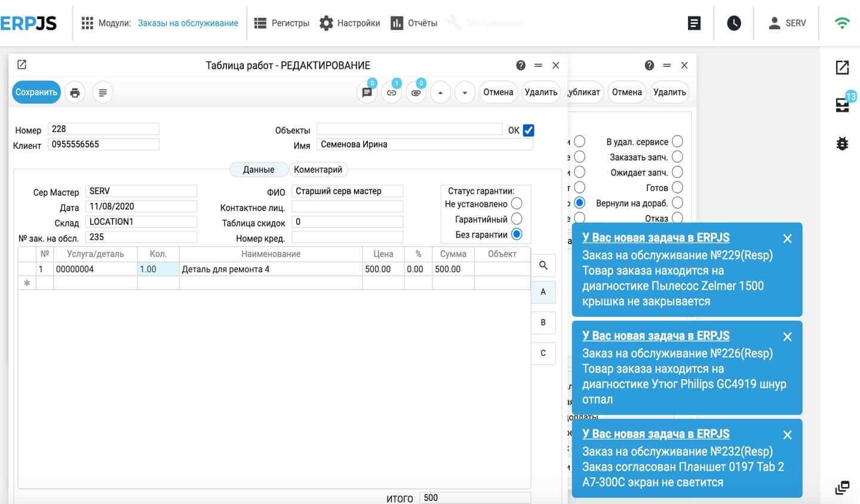This screenshot has width=860, height=504.
Task: Click the up arrow button in toolbar
Action: click(x=440, y=93)
